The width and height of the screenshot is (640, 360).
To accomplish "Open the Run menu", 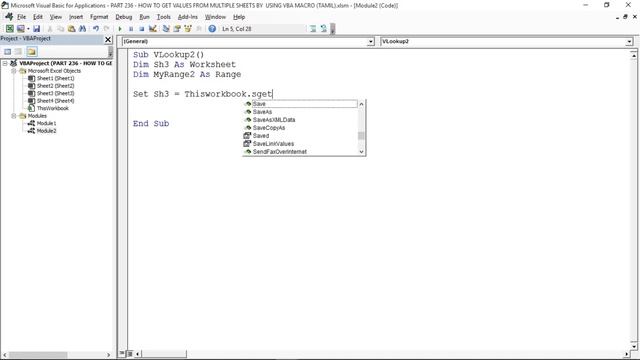I will (144, 17).
